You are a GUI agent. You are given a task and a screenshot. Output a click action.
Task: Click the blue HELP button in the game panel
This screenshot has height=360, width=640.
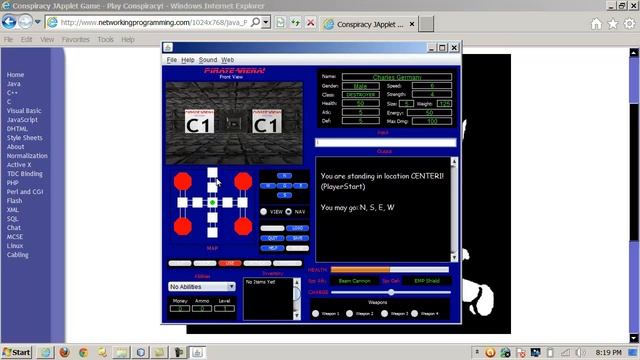pos(272,248)
